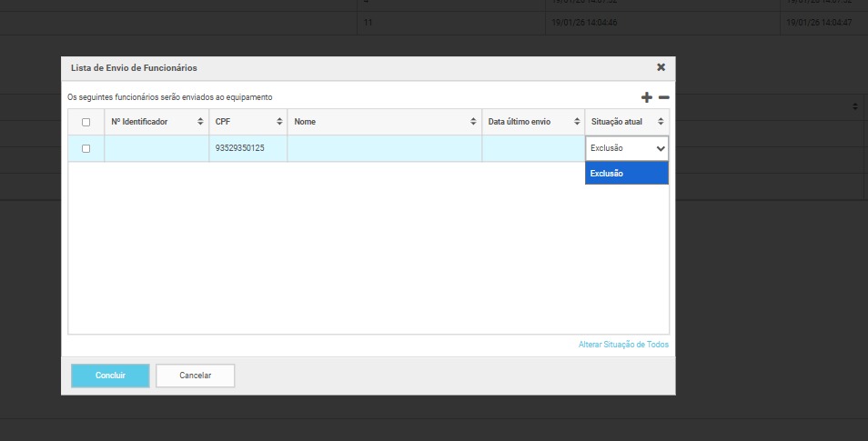Click the Alterar Situação de Todos link
The width and height of the screenshot is (868, 441).
tap(623, 345)
